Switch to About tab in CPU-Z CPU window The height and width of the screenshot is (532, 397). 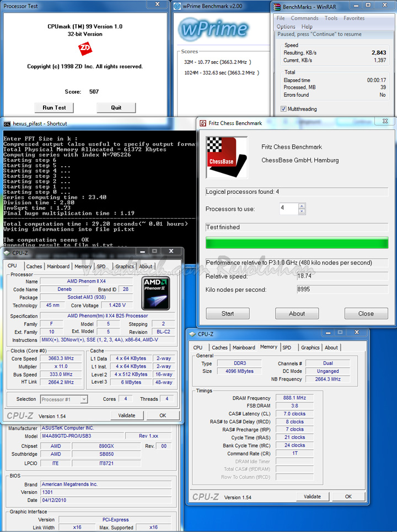click(146, 267)
